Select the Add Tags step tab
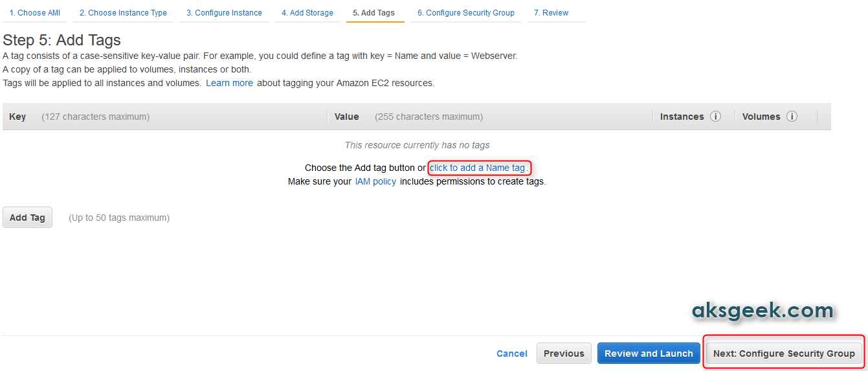This screenshot has height=371, width=868. coord(375,13)
